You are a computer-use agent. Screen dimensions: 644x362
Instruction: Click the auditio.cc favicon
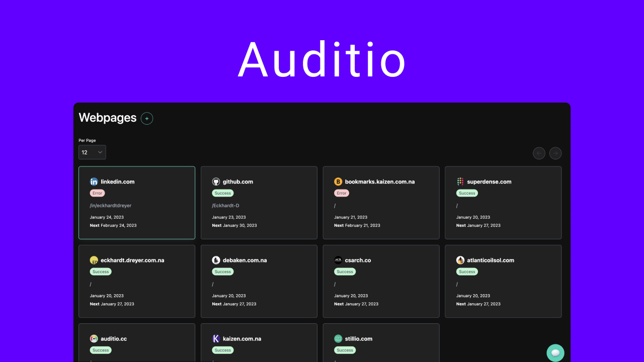[94, 338]
